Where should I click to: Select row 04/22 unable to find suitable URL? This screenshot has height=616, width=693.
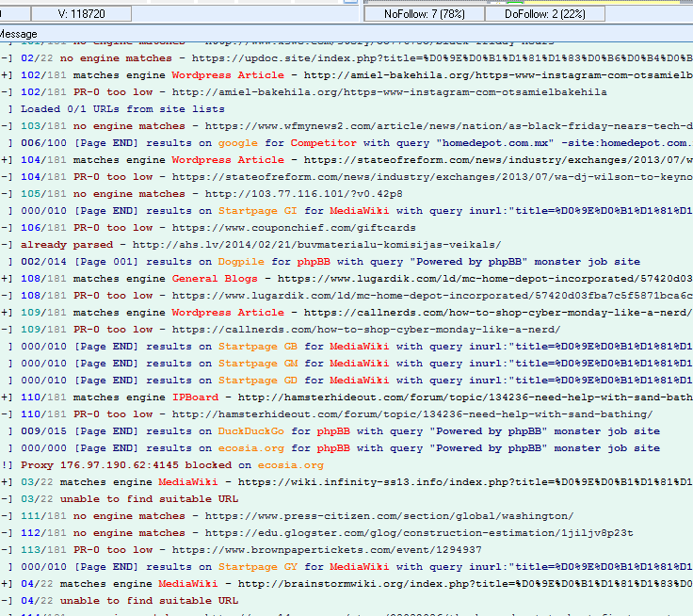[346, 601]
